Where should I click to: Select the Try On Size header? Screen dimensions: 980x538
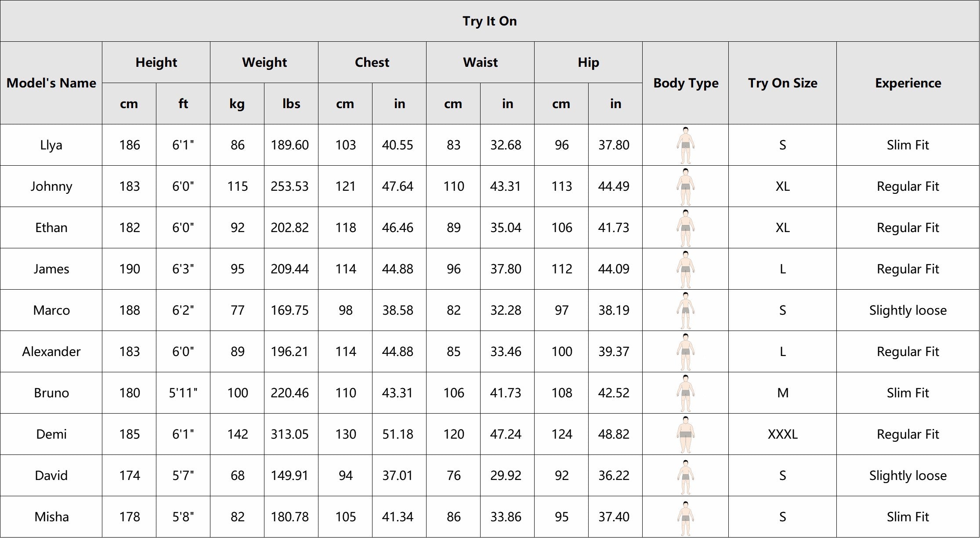(x=782, y=83)
